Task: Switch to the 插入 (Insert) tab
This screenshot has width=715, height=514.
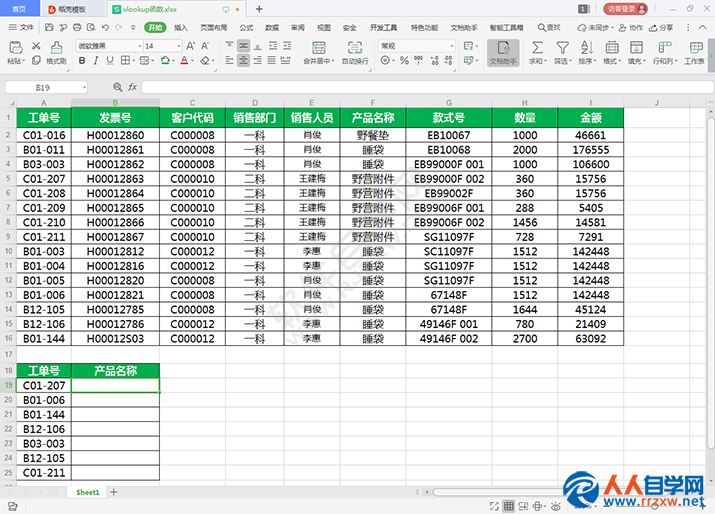Action: (181, 27)
